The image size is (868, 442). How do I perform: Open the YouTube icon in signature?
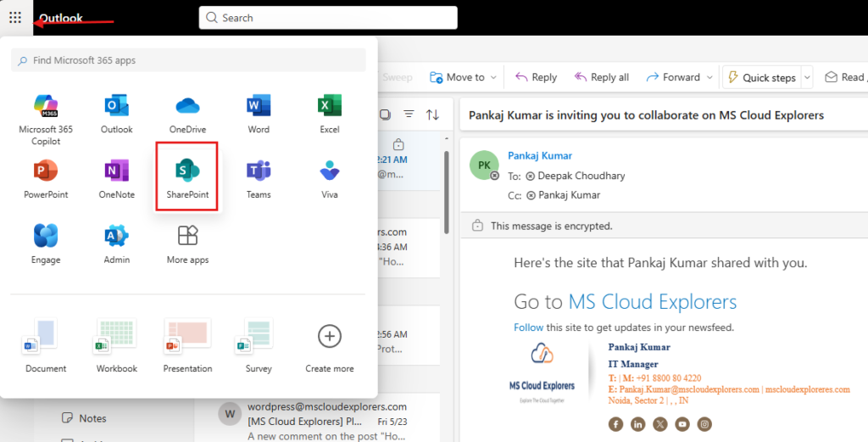(682, 424)
